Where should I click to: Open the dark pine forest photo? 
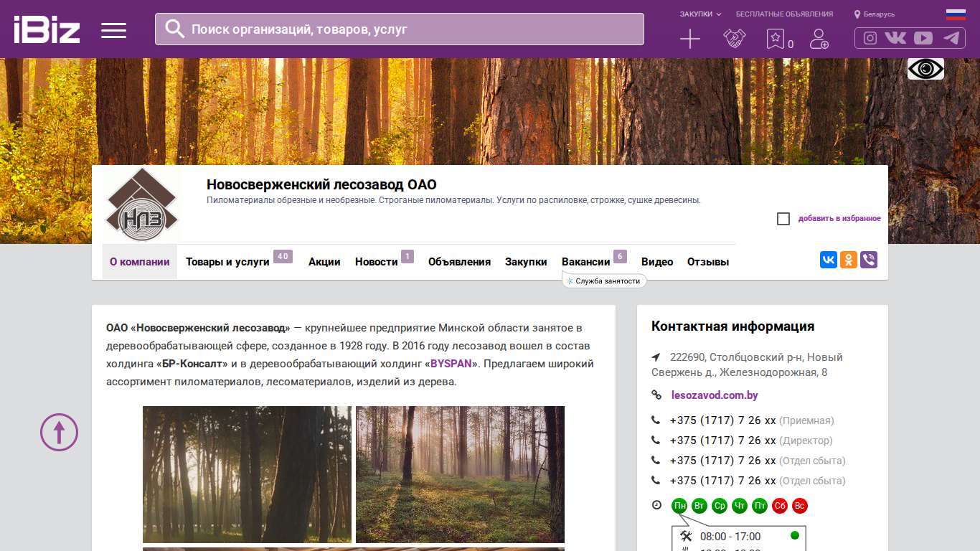(x=247, y=474)
